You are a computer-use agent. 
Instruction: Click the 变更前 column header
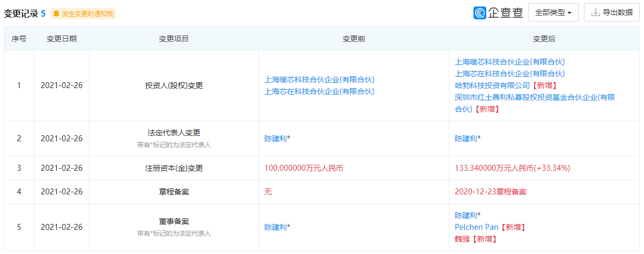tap(354, 39)
